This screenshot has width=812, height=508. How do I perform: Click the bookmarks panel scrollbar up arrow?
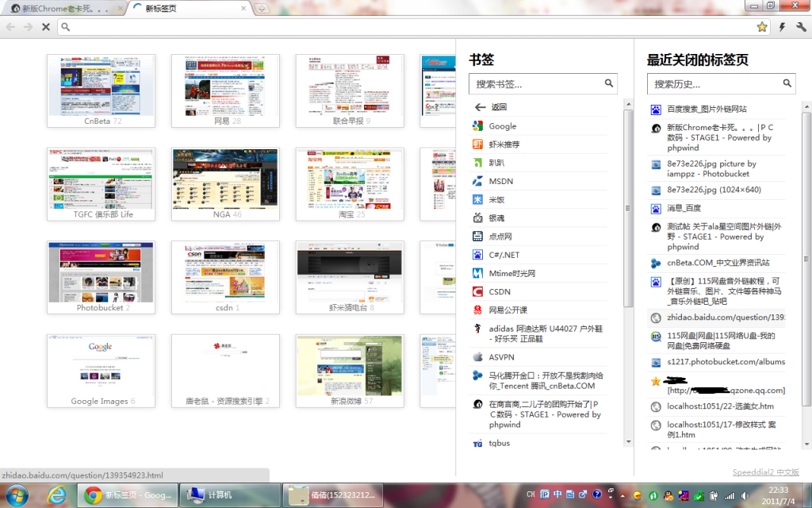(629, 105)
